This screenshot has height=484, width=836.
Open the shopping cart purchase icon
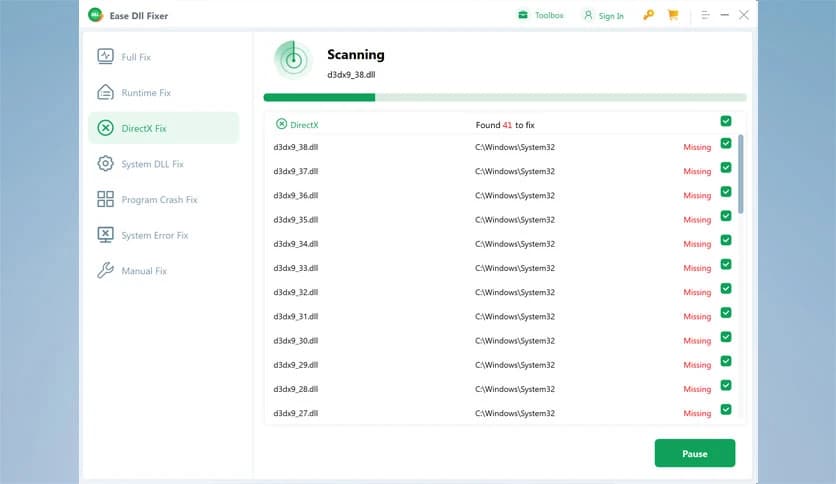[x=673, y=15]
